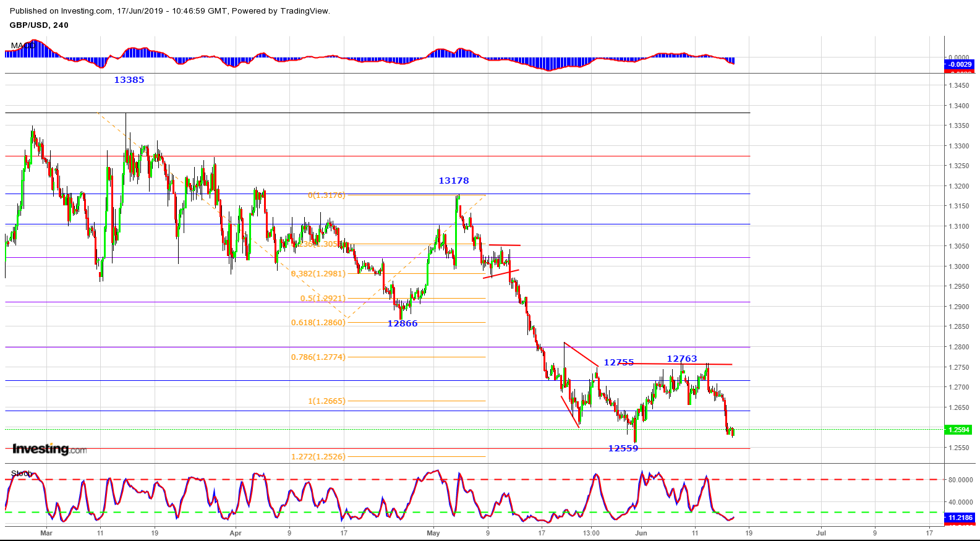
Task: Click the Apr date on time axis
Action: (x=235, y=532)
